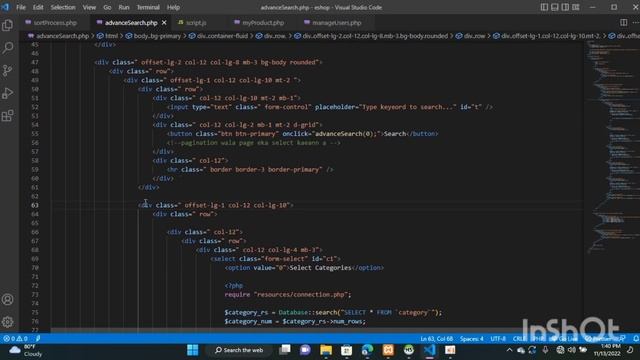The height and width of the screenshot is (360, 640).
Task: Place cursor on line 52 input tag
Action: [329, 107]
